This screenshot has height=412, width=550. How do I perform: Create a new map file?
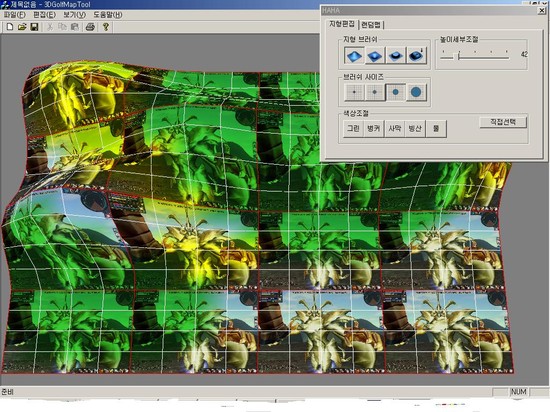click(10, 27)
